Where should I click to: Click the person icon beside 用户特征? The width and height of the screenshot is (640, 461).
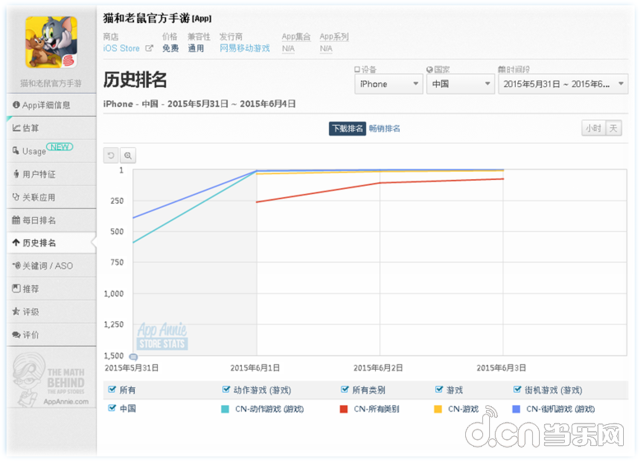click(16, 174)
